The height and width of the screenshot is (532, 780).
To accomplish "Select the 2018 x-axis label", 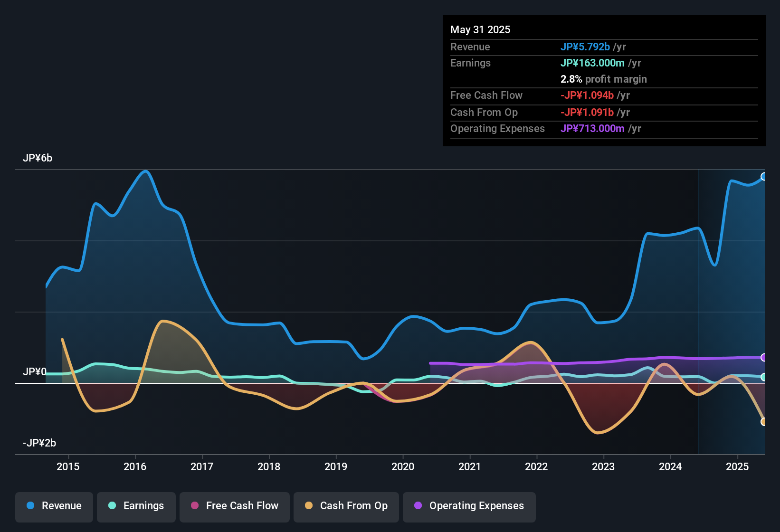I will point(269,467).
